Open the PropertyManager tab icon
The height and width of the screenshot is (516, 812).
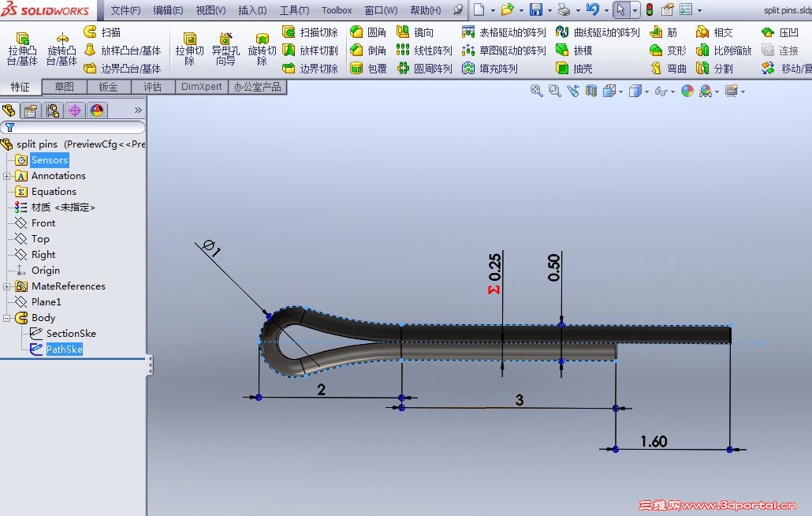(31, 110)
